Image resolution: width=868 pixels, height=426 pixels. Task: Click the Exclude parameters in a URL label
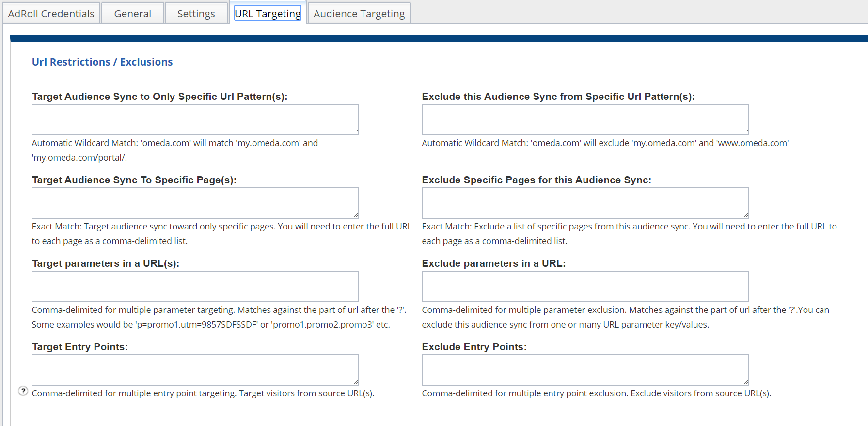(x=494, y=263)
